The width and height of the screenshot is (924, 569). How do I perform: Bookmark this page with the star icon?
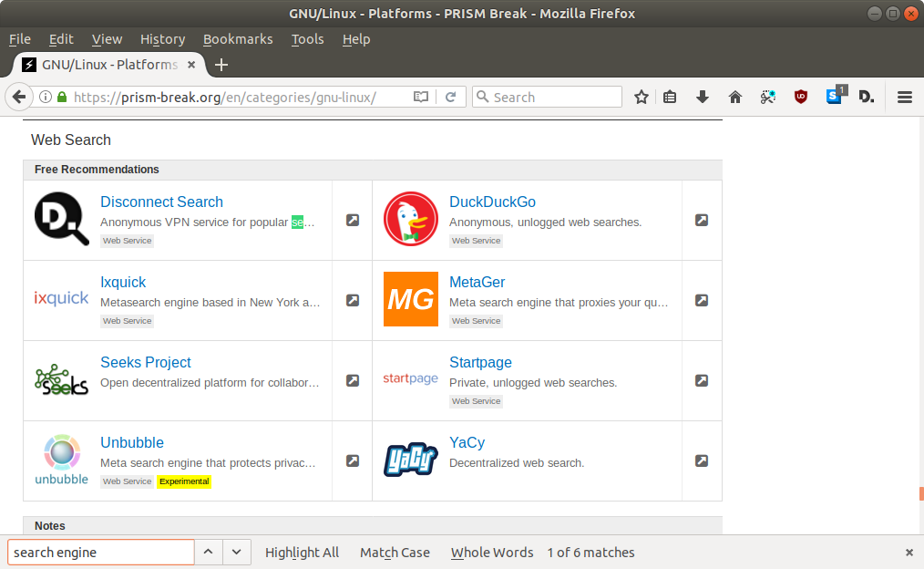tap(642, 97)
